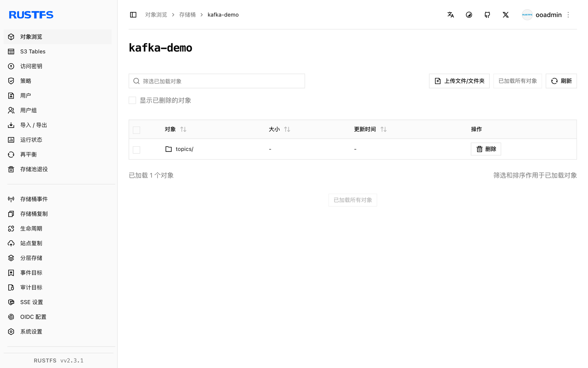Switch theme with the dark mode icon

(x=469, y=15)
